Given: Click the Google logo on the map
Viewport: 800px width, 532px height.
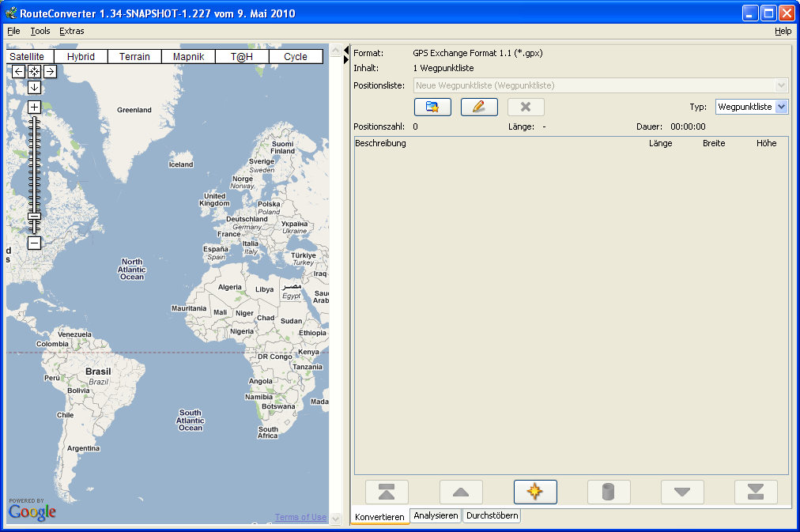Looking at the screenshot, I should coord(32,511).
